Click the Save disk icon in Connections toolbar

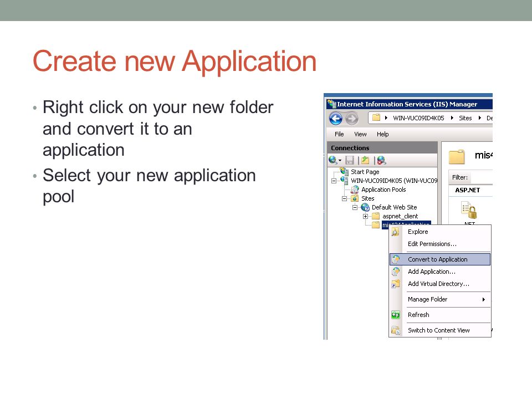point(350,160)
